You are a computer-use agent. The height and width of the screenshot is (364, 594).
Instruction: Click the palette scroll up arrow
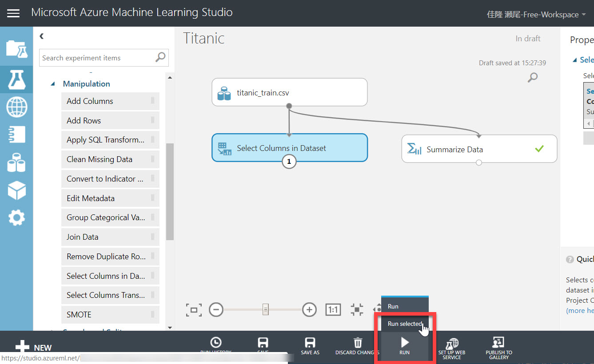click(170, 78)
